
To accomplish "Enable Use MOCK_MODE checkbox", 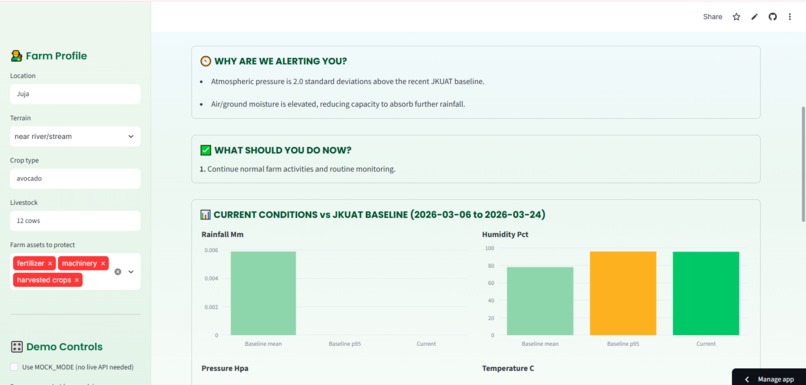I will 14,367.
